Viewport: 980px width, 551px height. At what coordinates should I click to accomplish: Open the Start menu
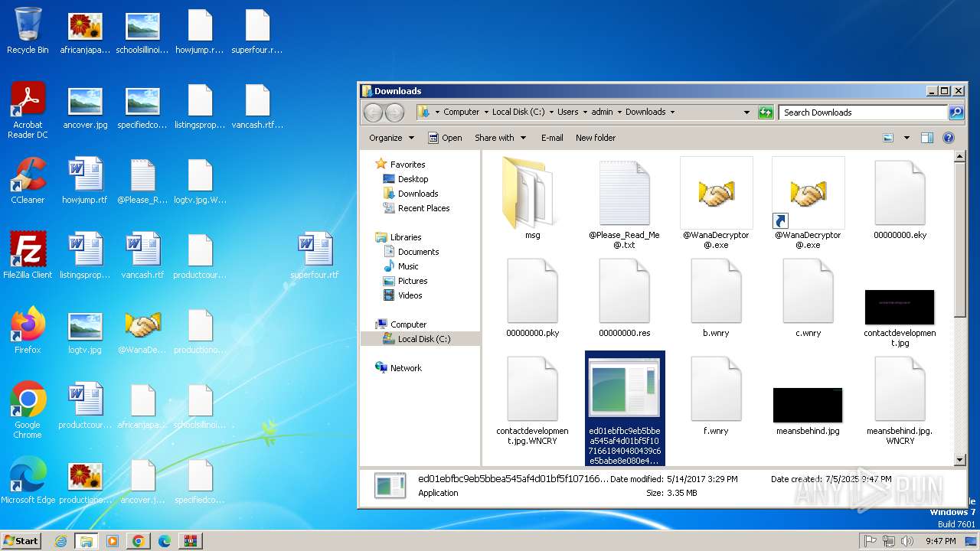pyautogui.click(x=21, y=541)
